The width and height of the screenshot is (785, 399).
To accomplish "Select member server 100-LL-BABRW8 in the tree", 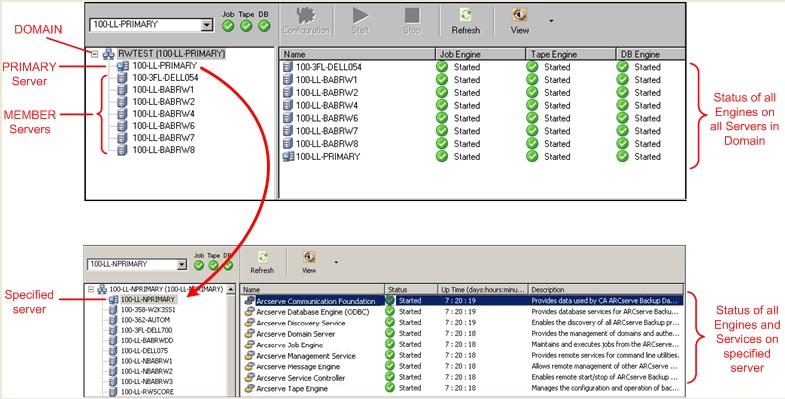I will 163,150.
